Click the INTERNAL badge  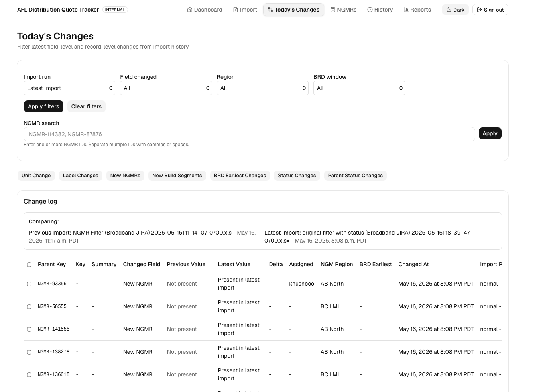[x=115, y=10]
